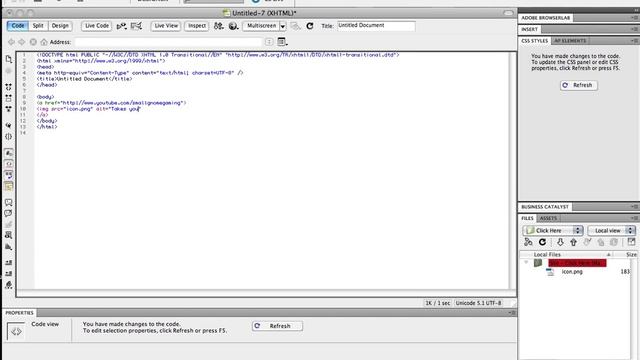Screen dimensions: 640x360
Task: Switch to Design view
Action: (60, 26)
